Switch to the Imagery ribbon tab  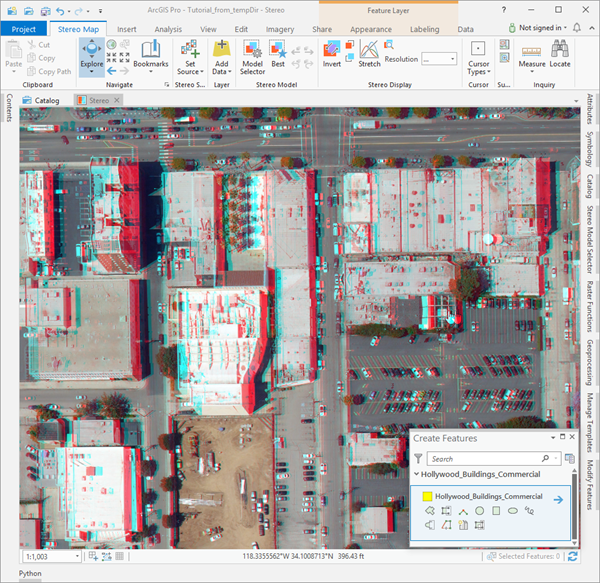280,29
